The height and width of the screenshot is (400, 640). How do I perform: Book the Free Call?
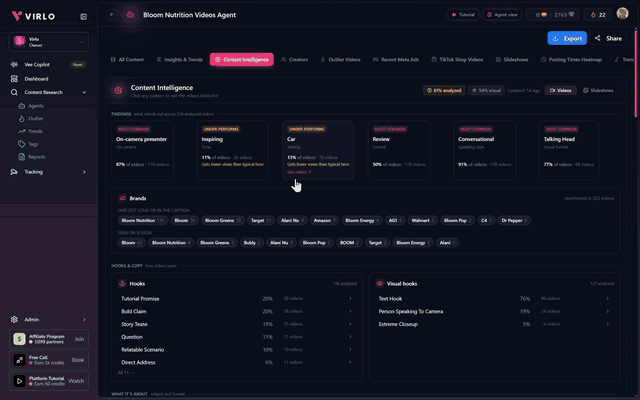click(x=78, y=360)
